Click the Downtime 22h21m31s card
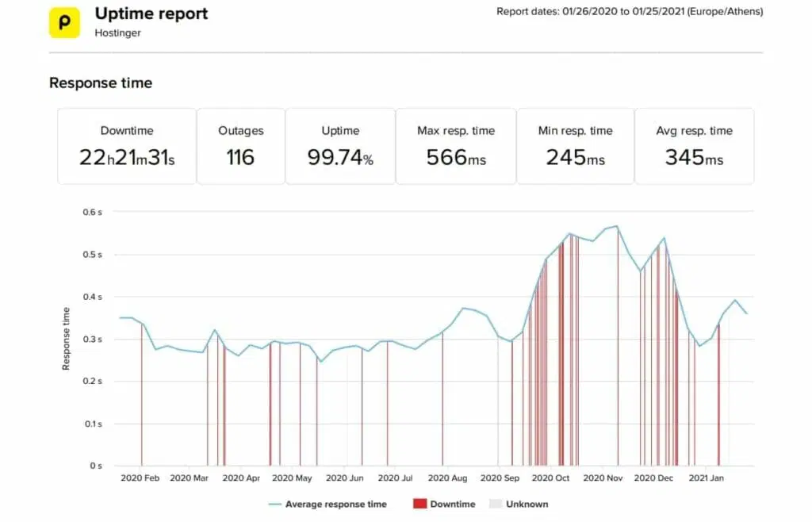The width and height of the screenshot is (812, 522). point(127,147)
